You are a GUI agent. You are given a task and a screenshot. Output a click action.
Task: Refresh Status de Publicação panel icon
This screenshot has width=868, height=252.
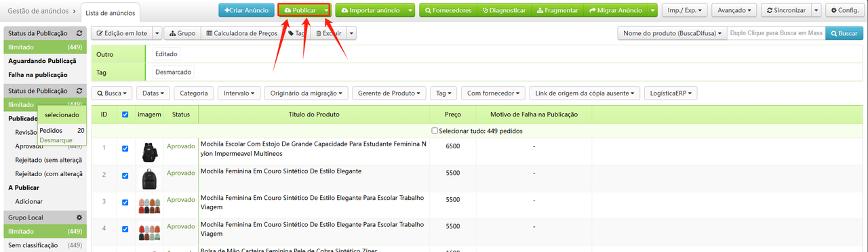pos(80,90)
